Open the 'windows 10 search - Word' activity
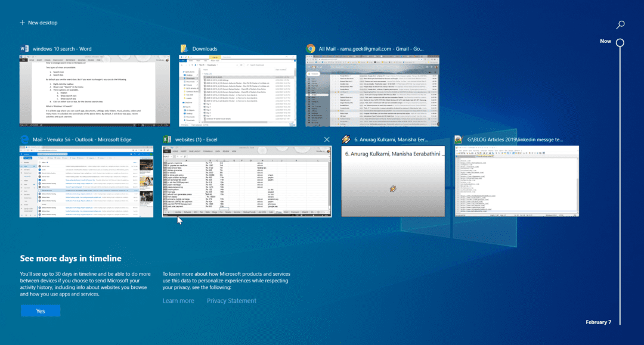The height and width of the screenshot is (345, 644). click(x=94, y=89)
